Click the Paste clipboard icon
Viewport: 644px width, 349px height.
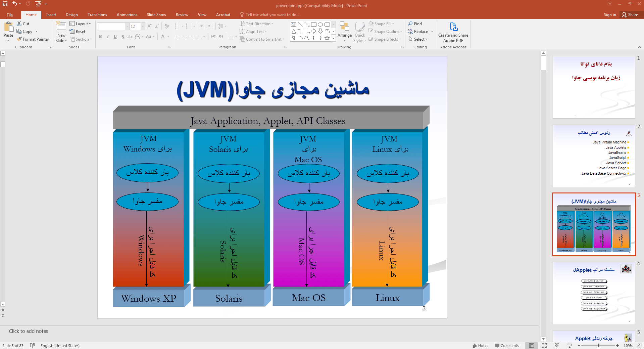coord(8,27)
